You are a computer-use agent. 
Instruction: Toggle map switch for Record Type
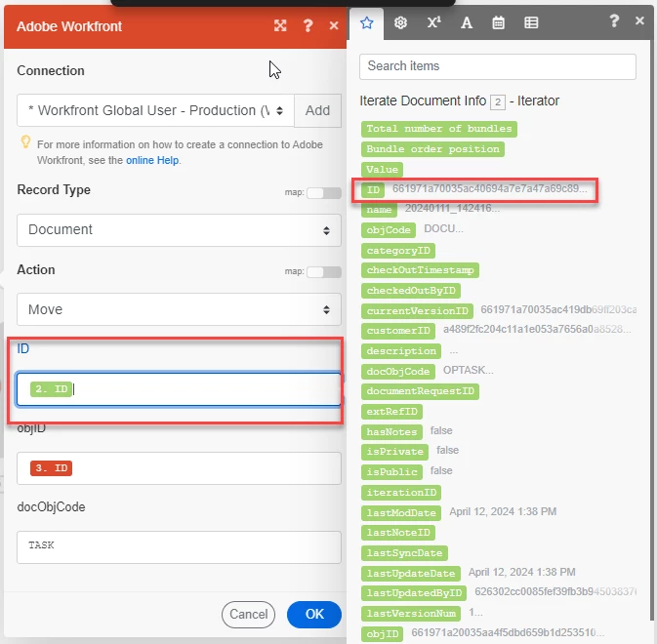point(324,192)
